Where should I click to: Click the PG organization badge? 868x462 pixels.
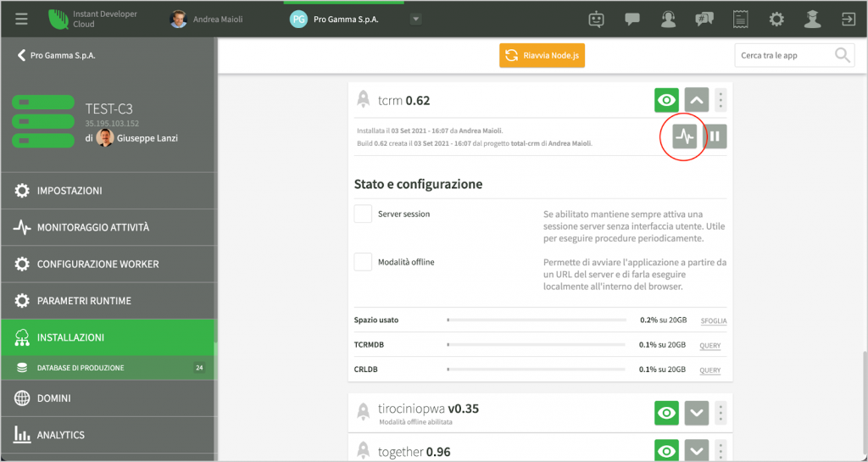[x=298, y=19]
